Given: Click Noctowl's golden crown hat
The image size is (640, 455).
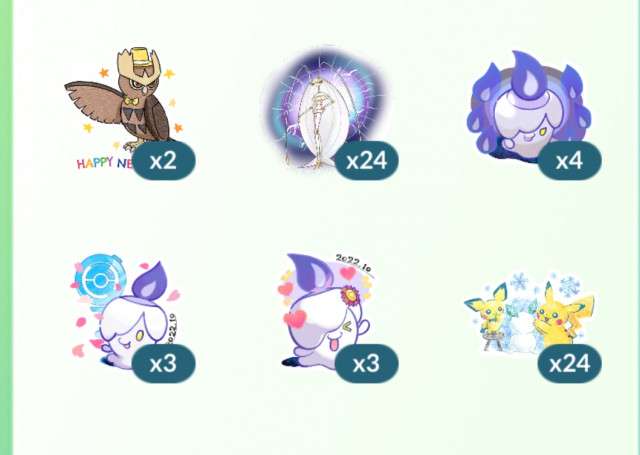Looking at the screenshot, I should 139,61.
